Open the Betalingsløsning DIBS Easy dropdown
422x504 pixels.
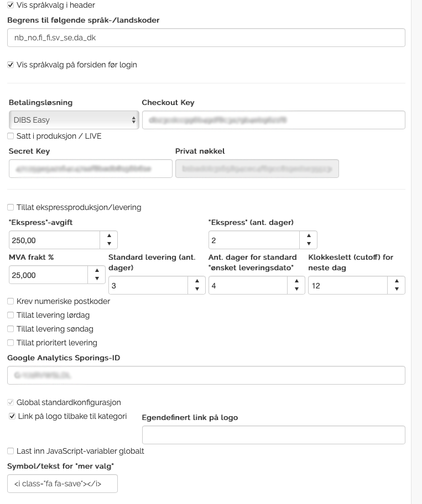click(74, 120)
